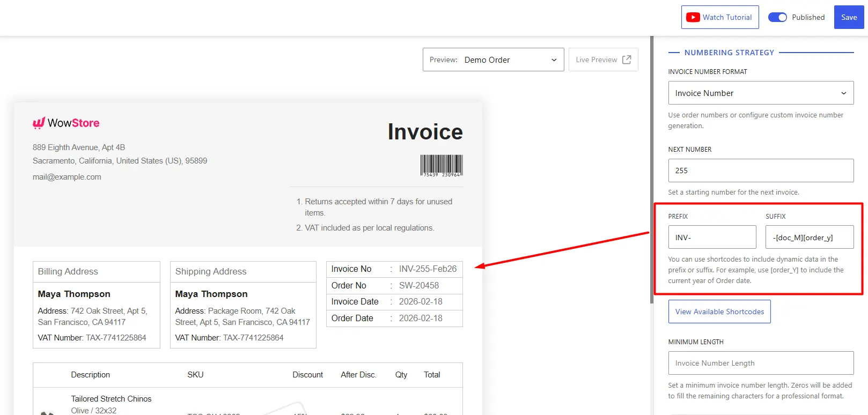Image resolution: width=868 pixels, height=415 pixels.
Task: Click the Total column header
Action: pos(432,375)
